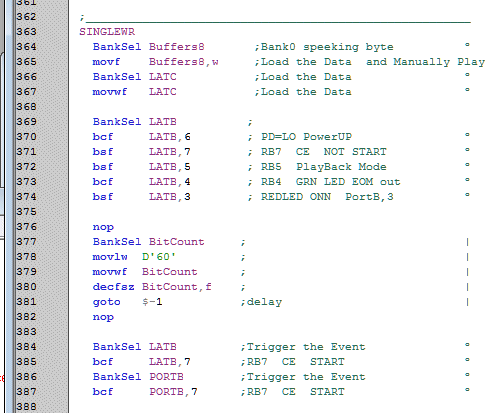Click line number 364 in the gutter

coord(26,47)
